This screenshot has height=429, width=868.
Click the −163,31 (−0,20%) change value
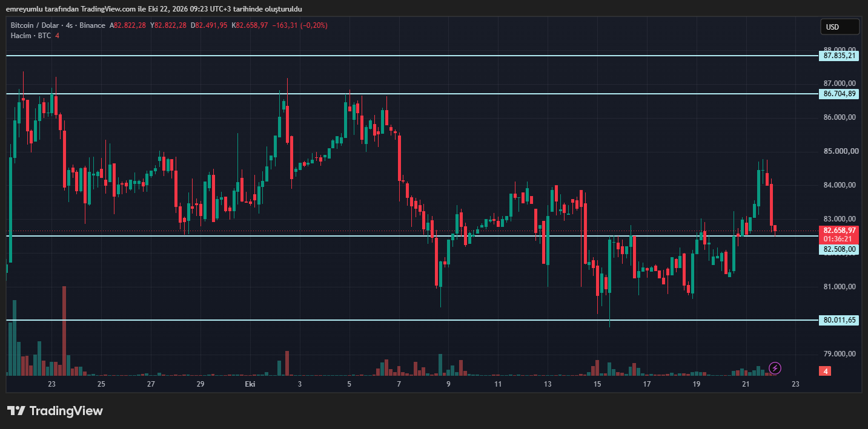point(300,25)
